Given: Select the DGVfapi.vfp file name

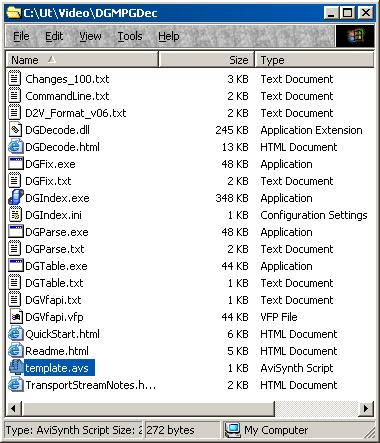Looking at the screenshot, I should (x=54, y=317).
